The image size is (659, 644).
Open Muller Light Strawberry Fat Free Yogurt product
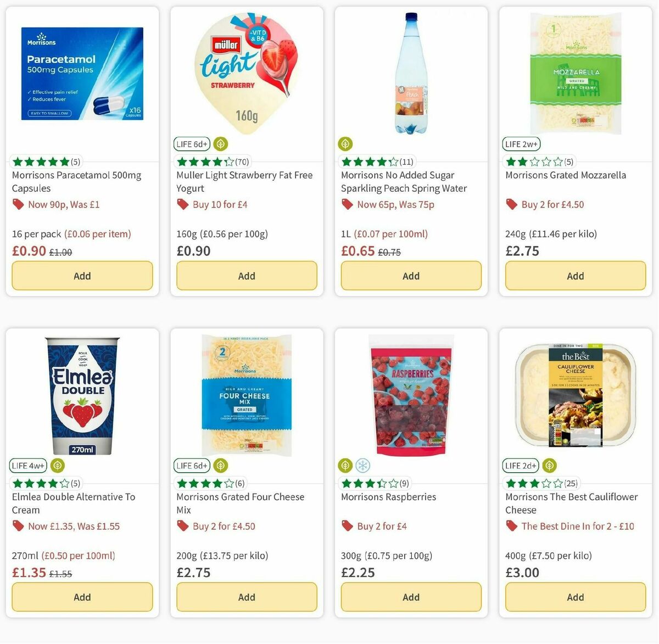click(x=244, y=182)
